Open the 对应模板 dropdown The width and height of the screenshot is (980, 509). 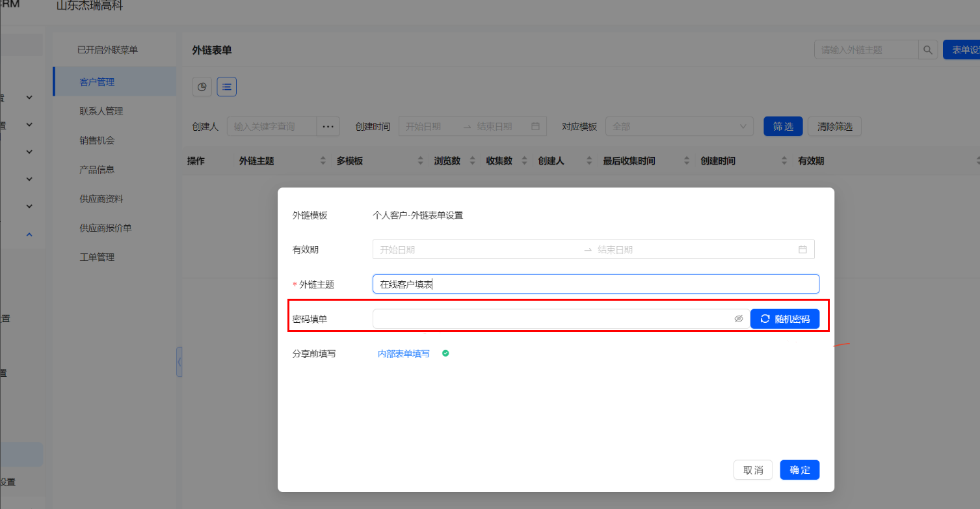pyautogui.click(x=679, y=126)
